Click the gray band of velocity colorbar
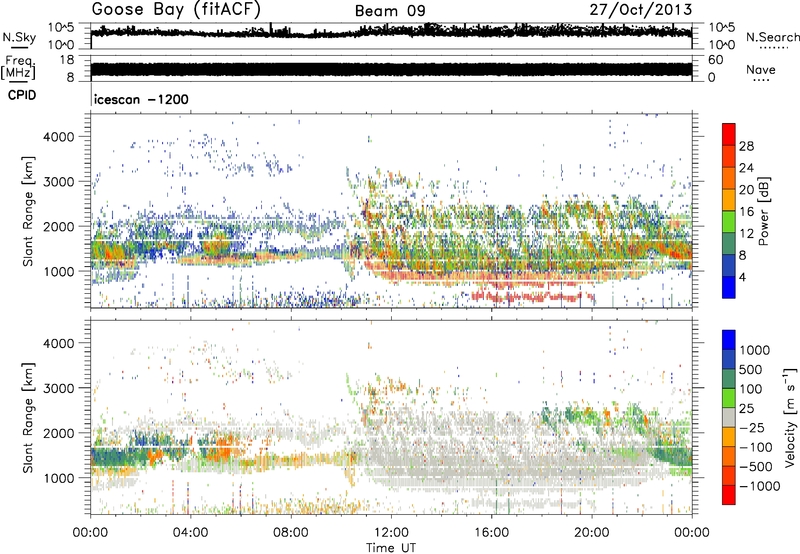The width and height of the screenshot is (800, 554). pyautogui.click(x=729, y=418)
